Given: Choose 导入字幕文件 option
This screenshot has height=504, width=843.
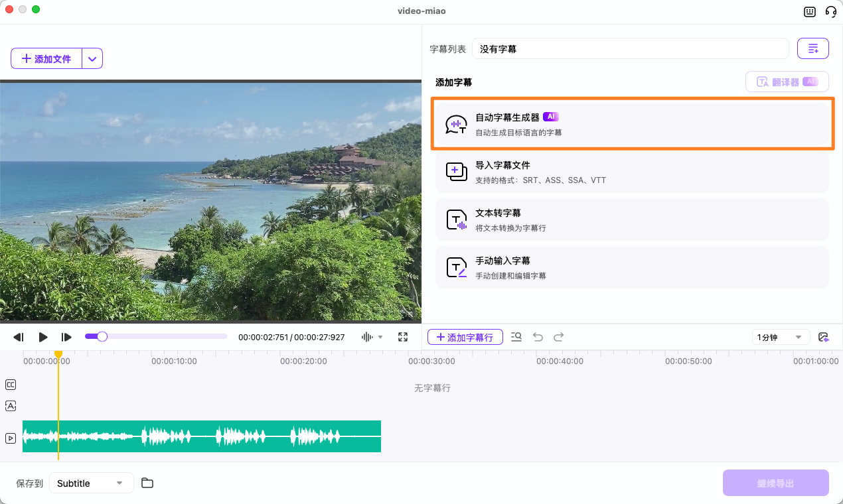Looking at the screenshot, I should coord(632,172).
